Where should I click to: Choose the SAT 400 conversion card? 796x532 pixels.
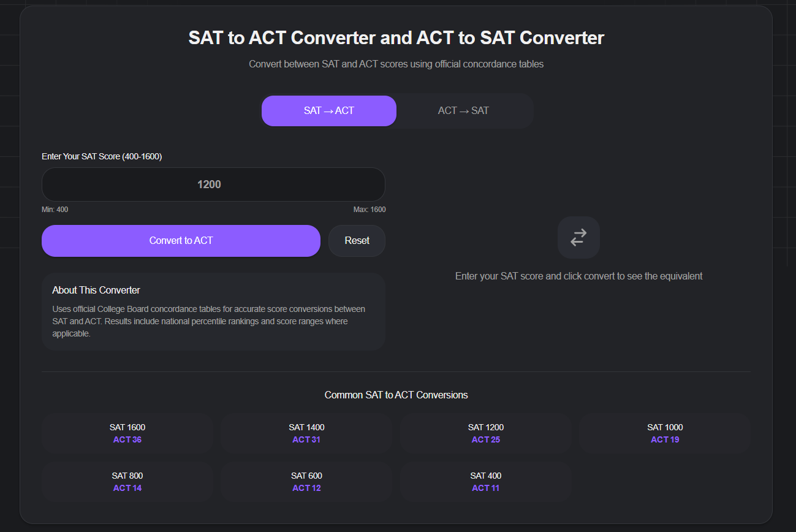485,482
